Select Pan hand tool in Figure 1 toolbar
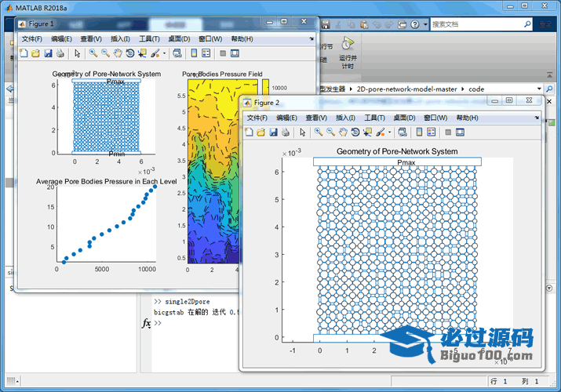 point(118,53)
